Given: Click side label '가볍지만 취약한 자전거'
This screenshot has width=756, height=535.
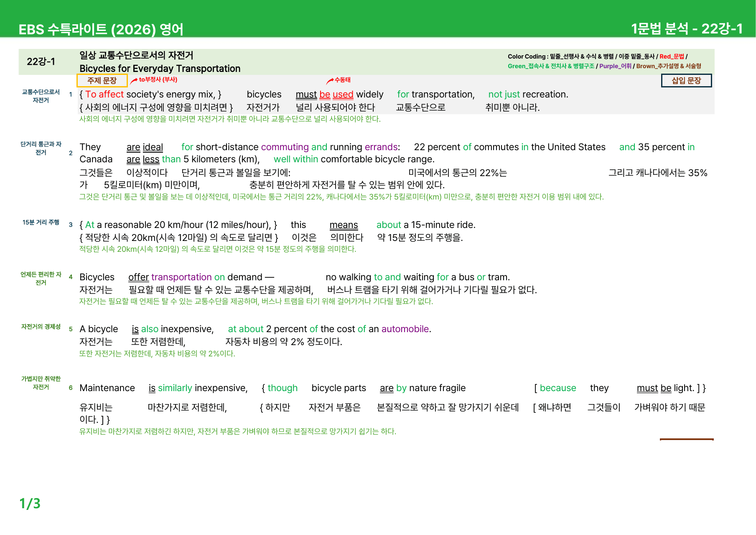Looking at the screenshot, I should 41,383.
